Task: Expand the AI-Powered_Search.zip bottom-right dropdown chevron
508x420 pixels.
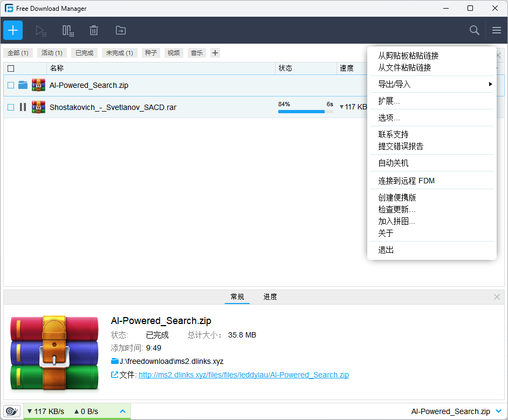Action: (x=499, y=411)
